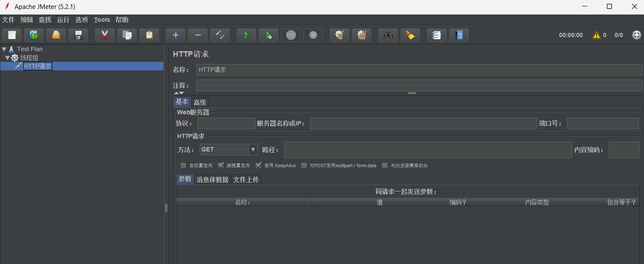The width and height of the screenshot is (644, 264).
Task: Clear results with the single broom icon
Action: [339, 35]
